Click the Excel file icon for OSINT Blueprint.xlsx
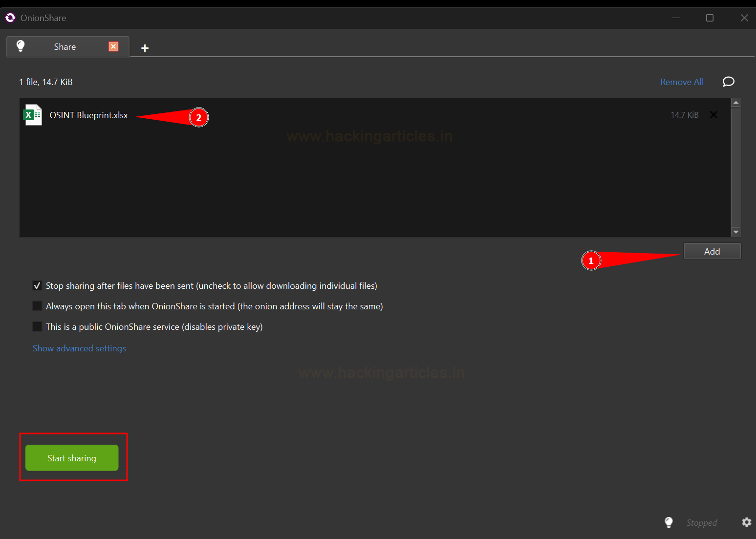The width and height of the screenshot is (756, 539). coord(33,115)
